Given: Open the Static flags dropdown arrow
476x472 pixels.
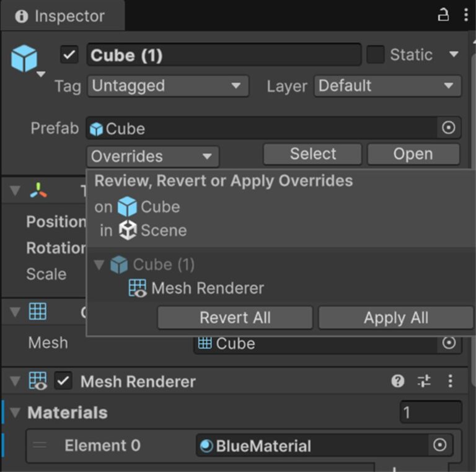Looking at the screenshot, I should coord(454,55).
